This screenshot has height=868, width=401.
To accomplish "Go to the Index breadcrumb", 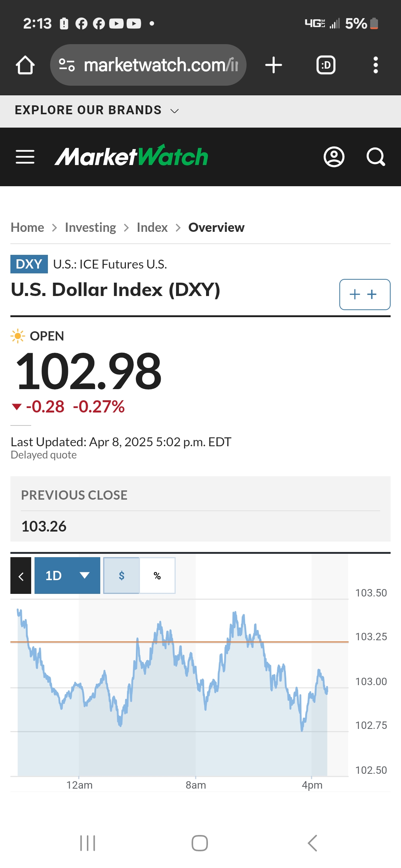I will pos(152,227).
